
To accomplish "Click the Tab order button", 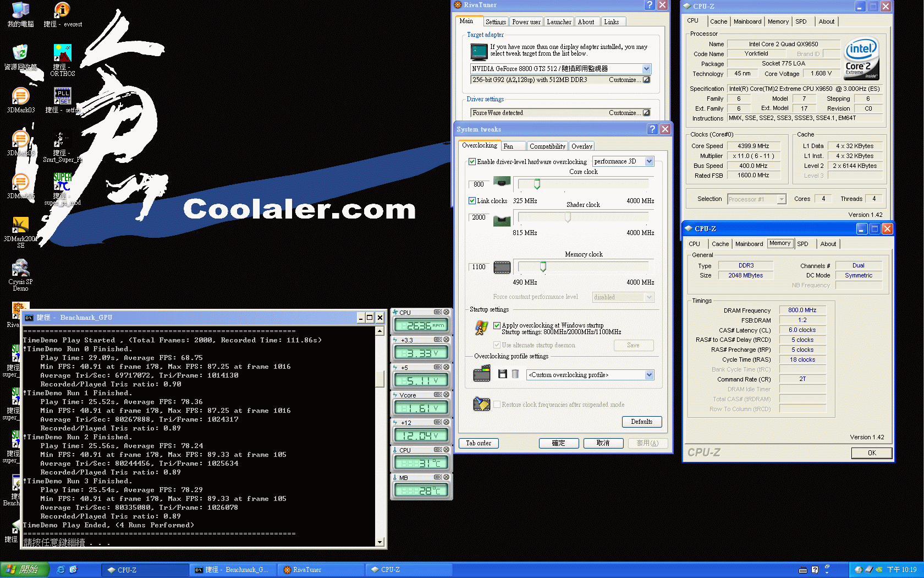I will coord(479,443).
